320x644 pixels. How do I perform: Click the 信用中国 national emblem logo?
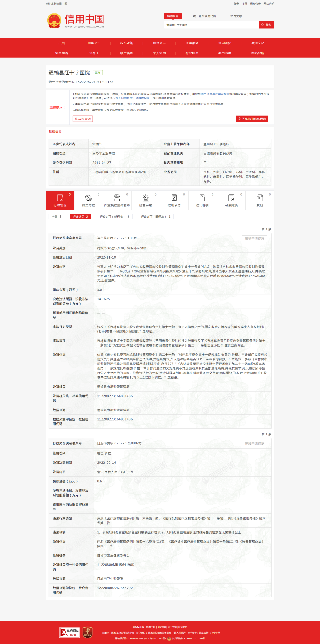pyautogui.click(x=54, y=21)
